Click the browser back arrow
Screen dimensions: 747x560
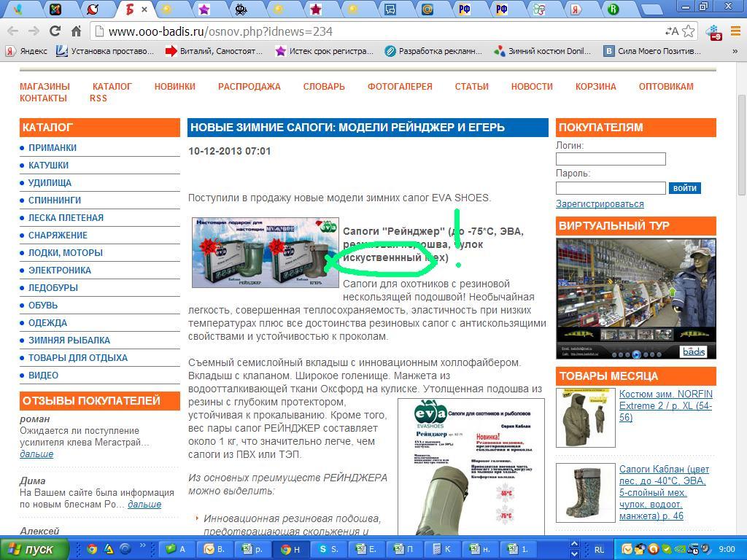click(12, 31)
